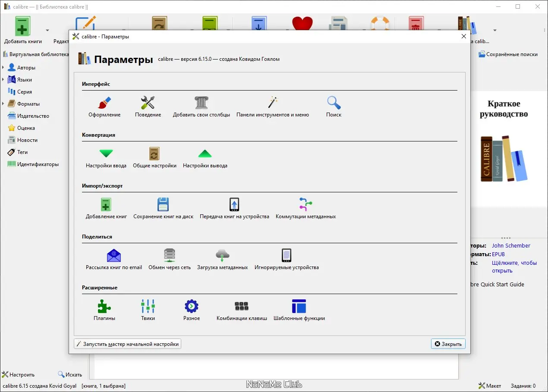This screenshot has height=392, width=548.
Task: Open the Оформление appearance settings
Action: click(104, 107)
